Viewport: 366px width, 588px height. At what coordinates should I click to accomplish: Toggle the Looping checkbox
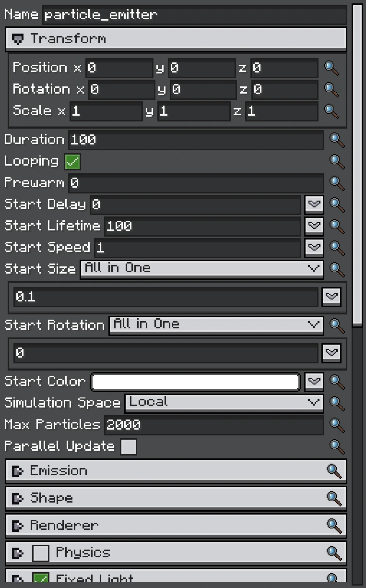pyautogui.click(x=72, y=162)
